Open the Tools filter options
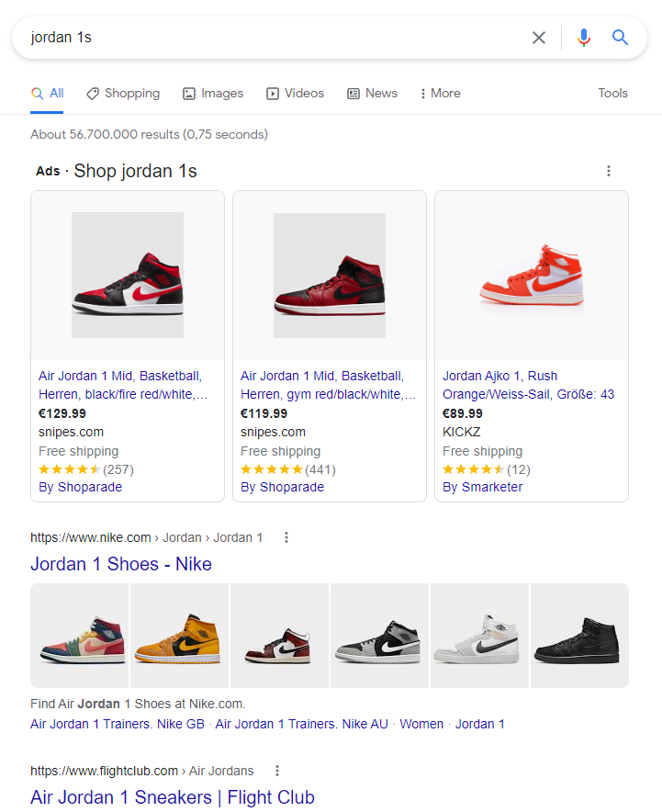Screen dimensions: 662x812 (612, 94)
